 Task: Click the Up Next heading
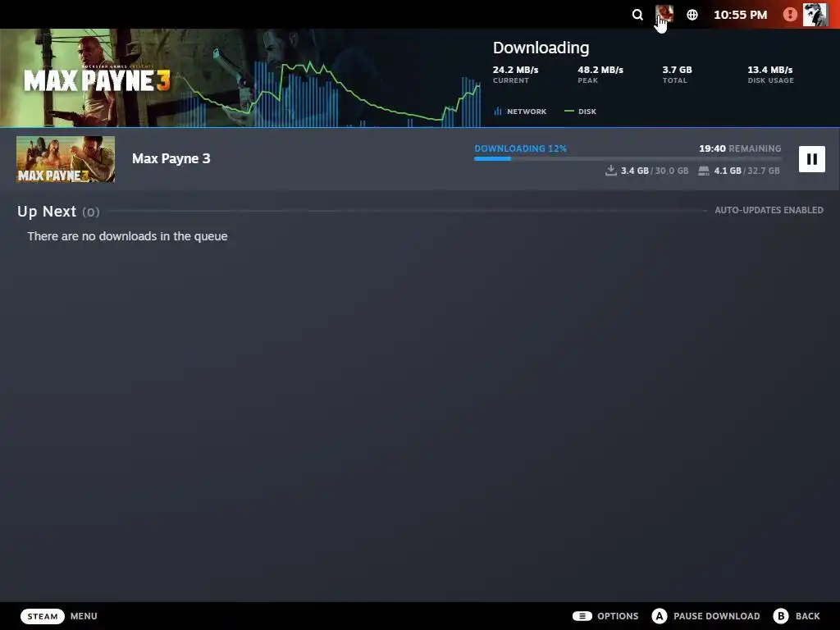(47, 211)
